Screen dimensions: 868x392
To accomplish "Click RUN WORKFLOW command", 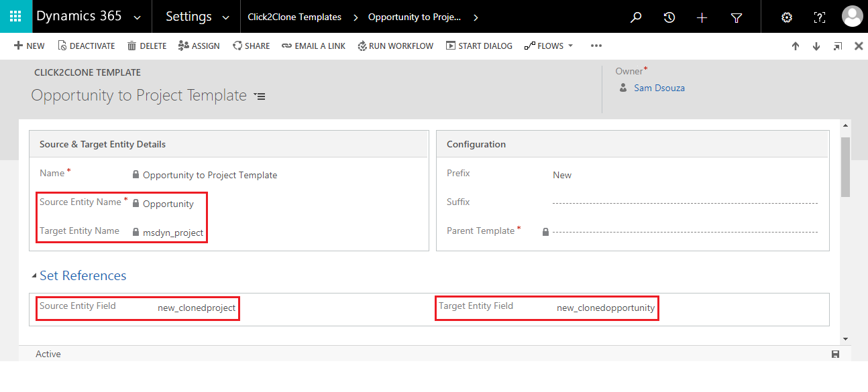I will click(x=396, y=46).
